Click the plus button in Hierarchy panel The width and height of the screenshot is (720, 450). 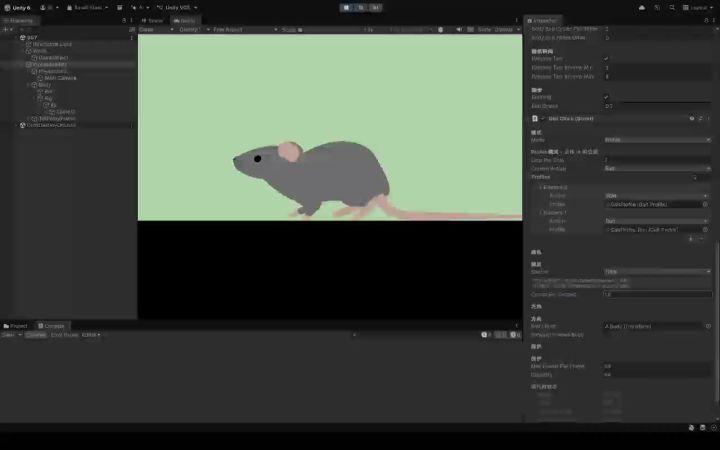[x=6, y=29]
